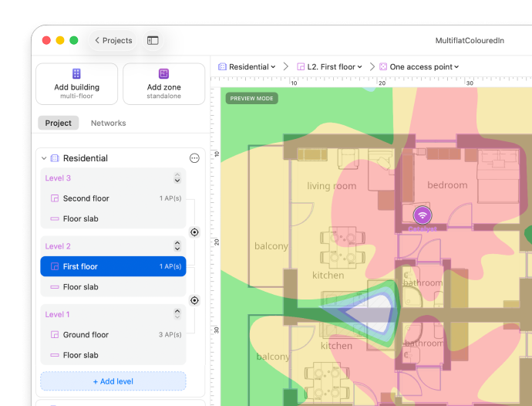The width and height of the screenshot is (532, 406).
Task: Go back to Projects
Action: [x=113, y=40]
